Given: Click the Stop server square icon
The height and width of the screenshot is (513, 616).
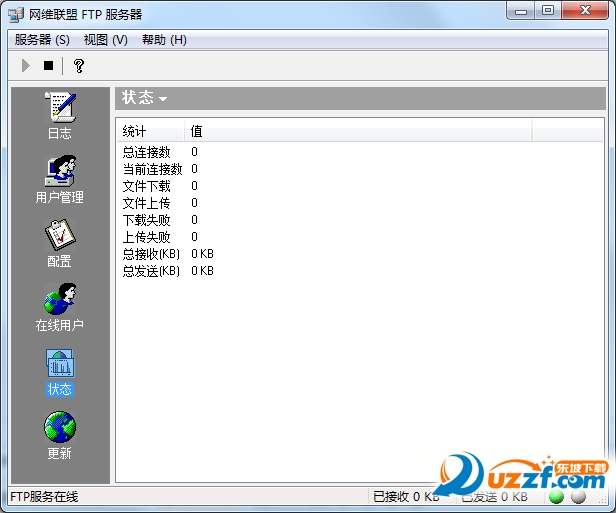Looking at the screenshot, I should point(48,66).
